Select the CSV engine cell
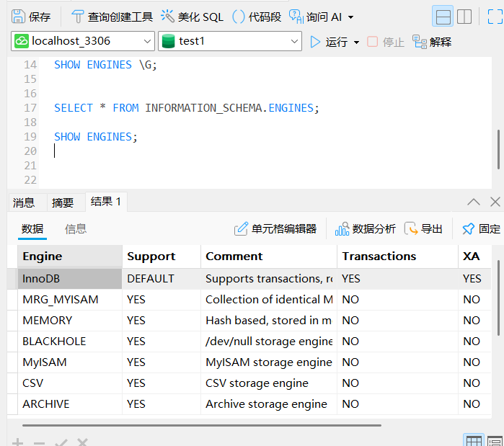 pyautogui.click(x=70, y=383)
